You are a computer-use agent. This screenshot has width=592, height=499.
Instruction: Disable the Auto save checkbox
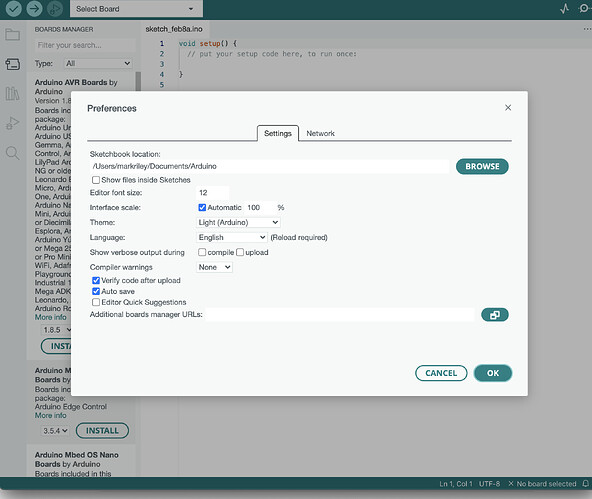pos(96,291)
